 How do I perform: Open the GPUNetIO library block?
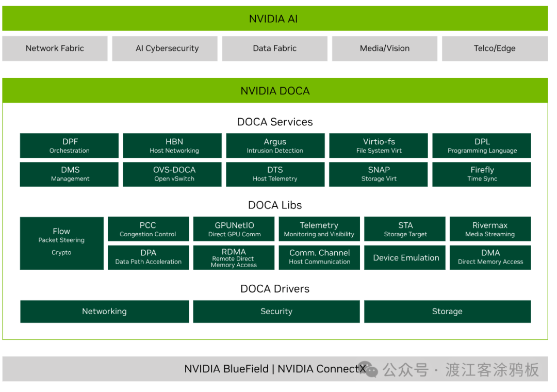coord(234,228)
